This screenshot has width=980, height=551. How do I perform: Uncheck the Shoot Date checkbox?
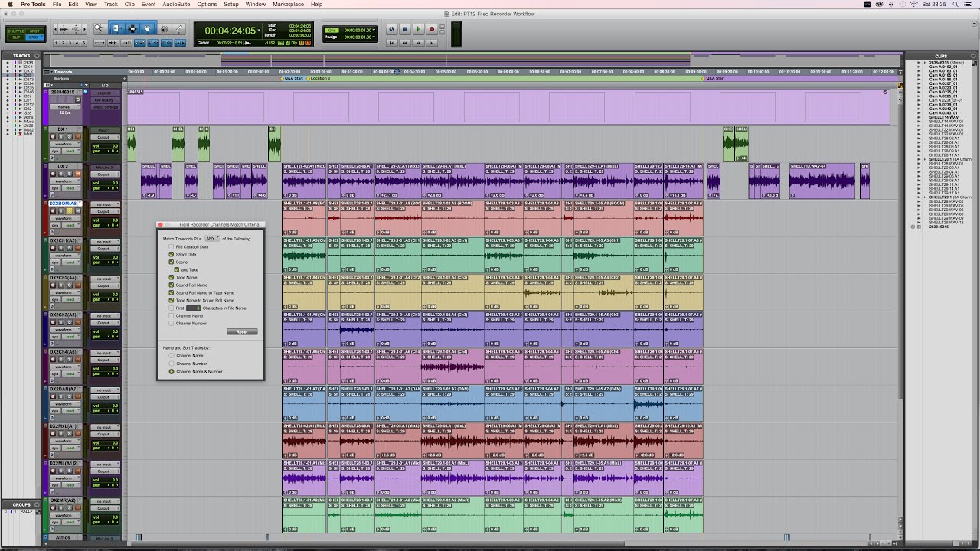[171, 255]
